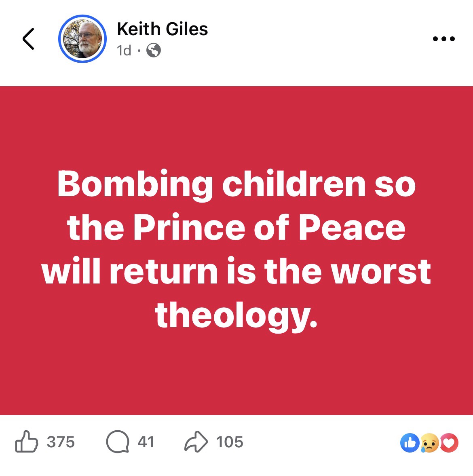Viewport: 473px width, 476px height.
Task: Click the public globe privacy icon
Action: [153, 51]
